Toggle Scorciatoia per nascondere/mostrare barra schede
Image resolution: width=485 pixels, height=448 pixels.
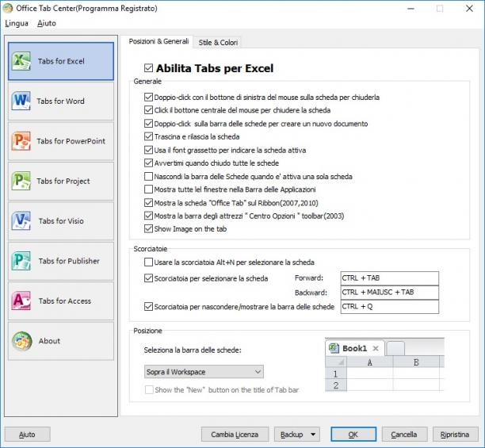[x=148, y=307]
